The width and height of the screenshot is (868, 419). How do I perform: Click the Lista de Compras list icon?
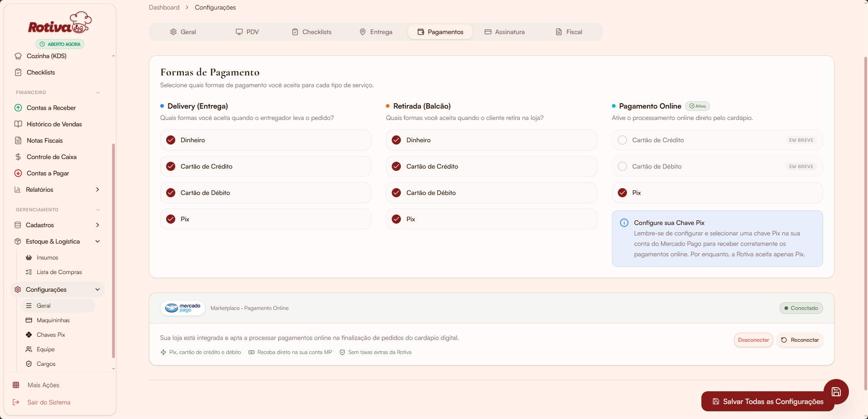coord(29,272)
